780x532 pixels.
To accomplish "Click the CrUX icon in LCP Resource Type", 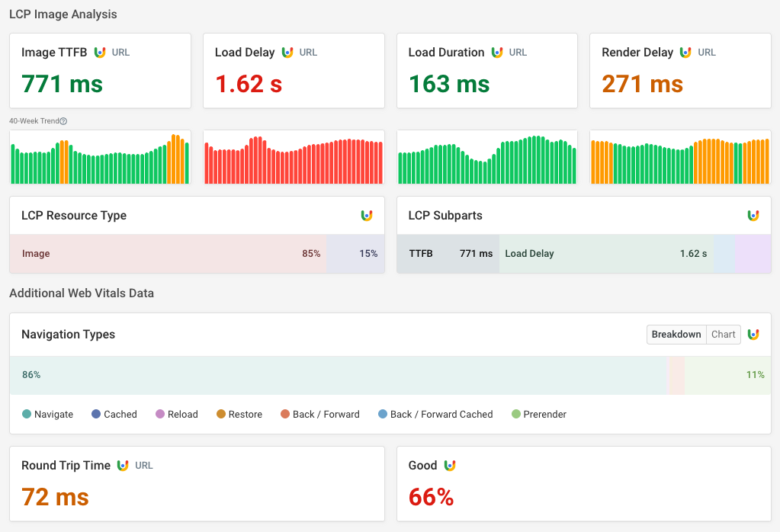I will pyautogui.click(x=367, y=216).
